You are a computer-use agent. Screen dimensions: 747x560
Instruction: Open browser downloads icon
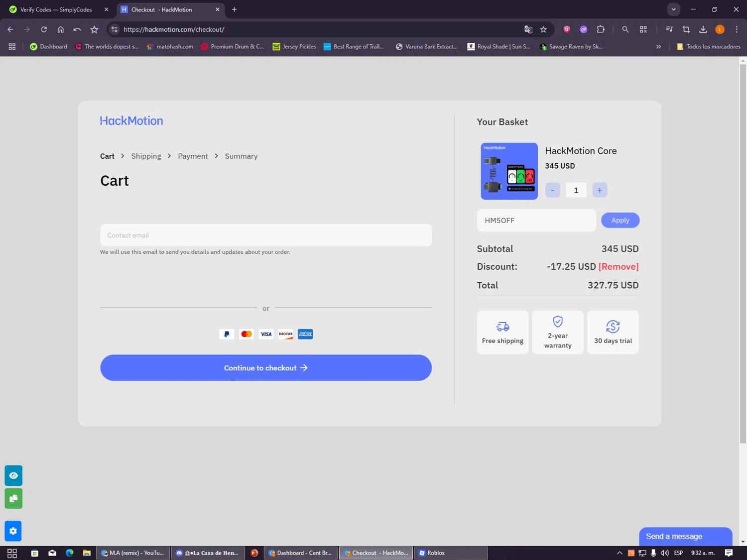tap(703, 29)
